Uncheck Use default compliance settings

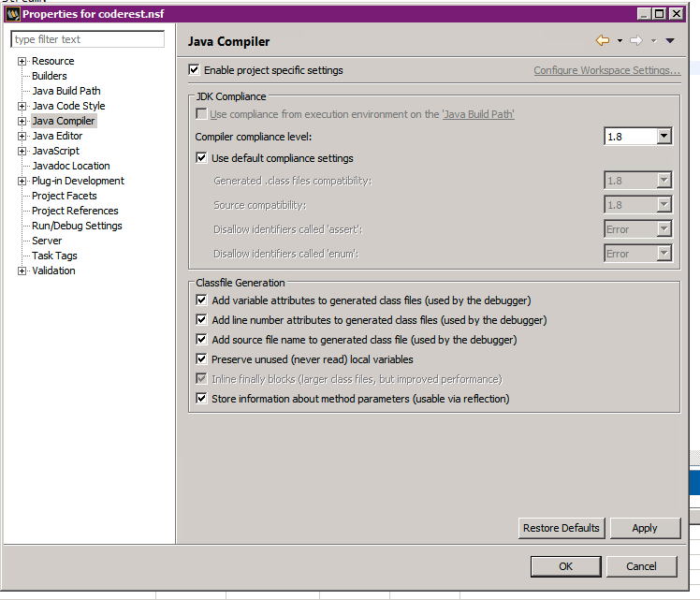click(201, 158)
